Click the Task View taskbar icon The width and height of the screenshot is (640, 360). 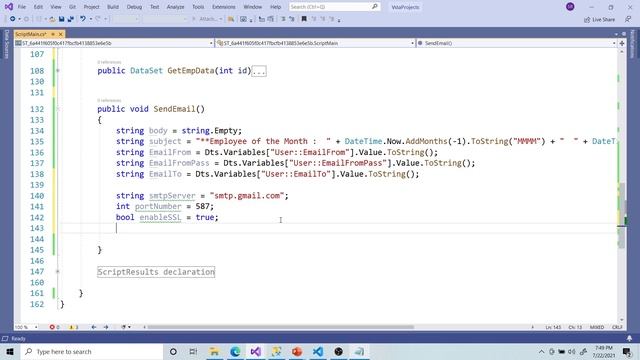click(193, 351)
